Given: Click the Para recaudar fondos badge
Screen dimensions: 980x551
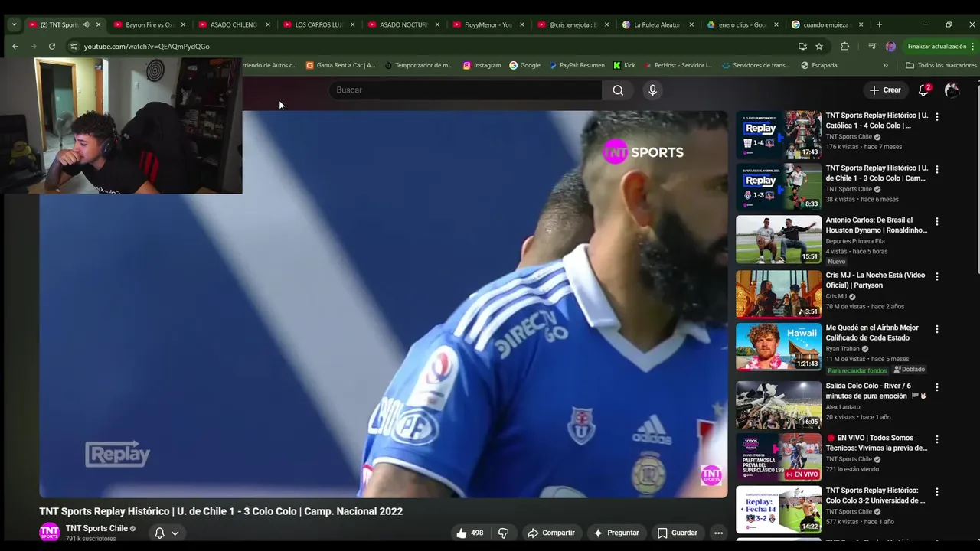Looking at the screenshot, I should click(857, 370).
